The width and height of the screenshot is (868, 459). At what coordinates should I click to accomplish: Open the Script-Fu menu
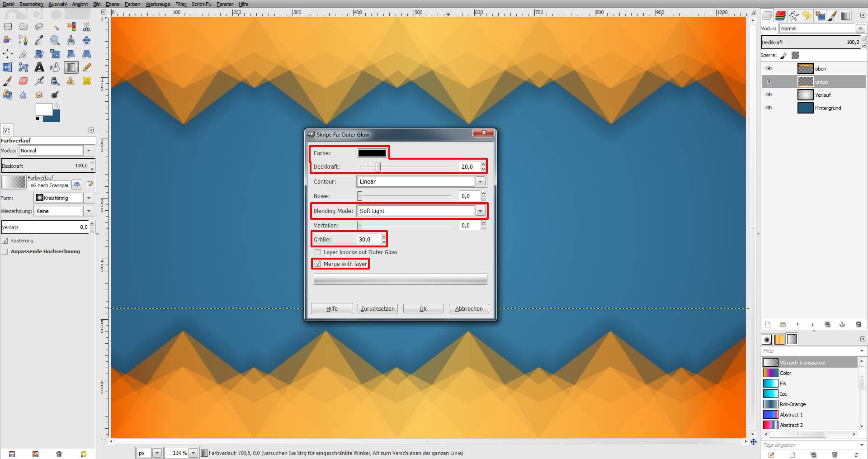click(x=201, y=4)
